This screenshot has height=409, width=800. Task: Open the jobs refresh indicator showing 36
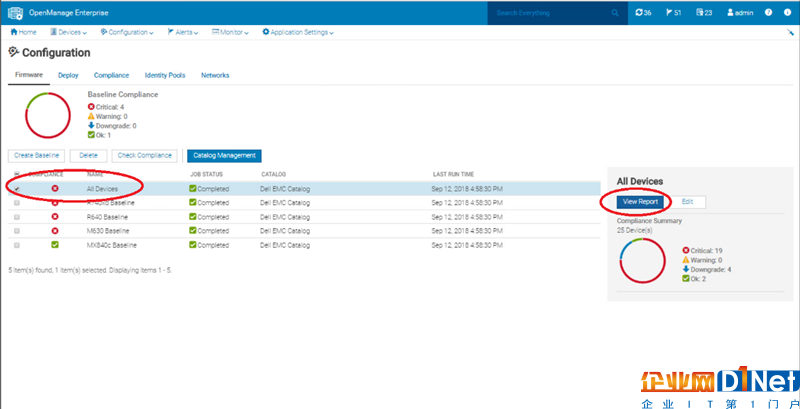(x=643, y=13)
